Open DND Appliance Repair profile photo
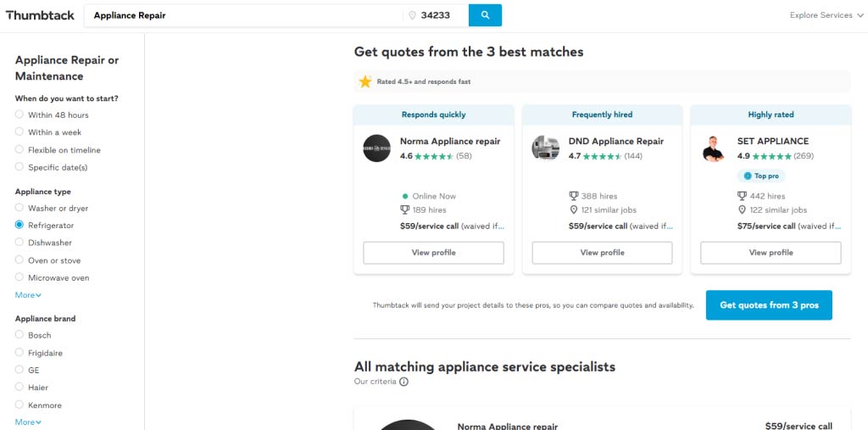The height and width of the screenshot is (430, 868). [546, 148]
